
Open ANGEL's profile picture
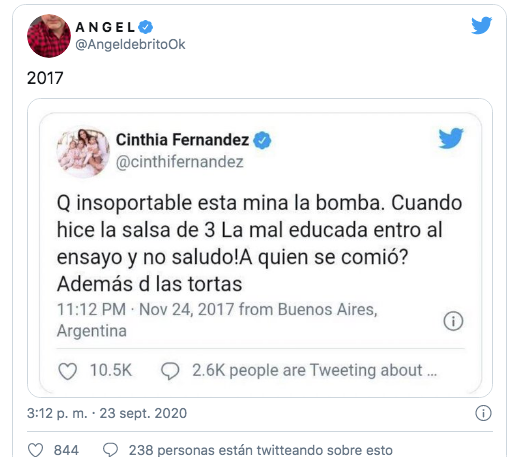click(x=49, y=36)
